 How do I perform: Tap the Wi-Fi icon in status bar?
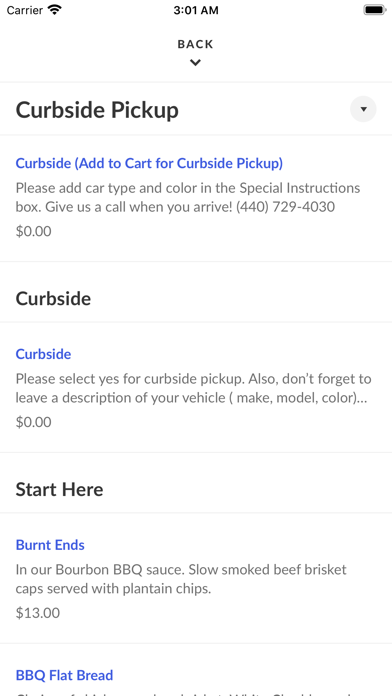(x=55, y=10)
